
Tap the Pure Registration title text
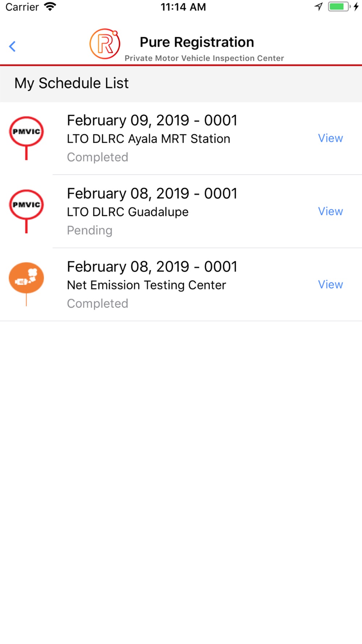tap(197, 42)
